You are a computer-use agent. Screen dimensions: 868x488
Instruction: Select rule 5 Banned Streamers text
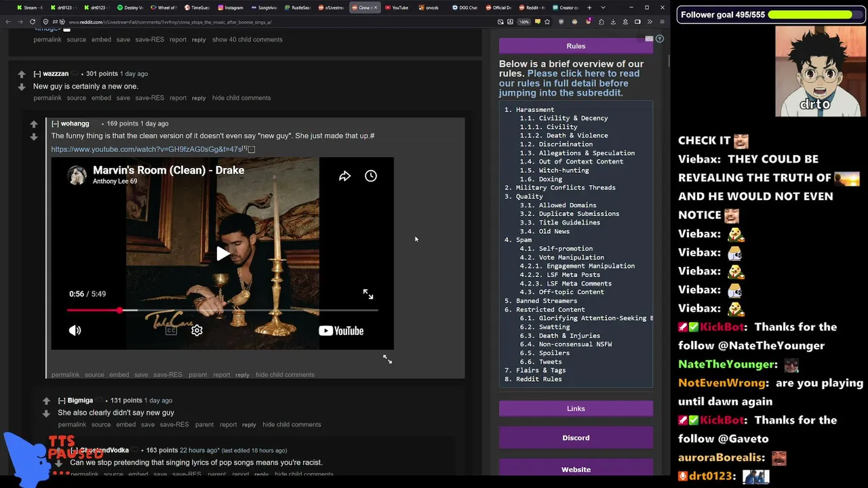click(x=541, y=301)
